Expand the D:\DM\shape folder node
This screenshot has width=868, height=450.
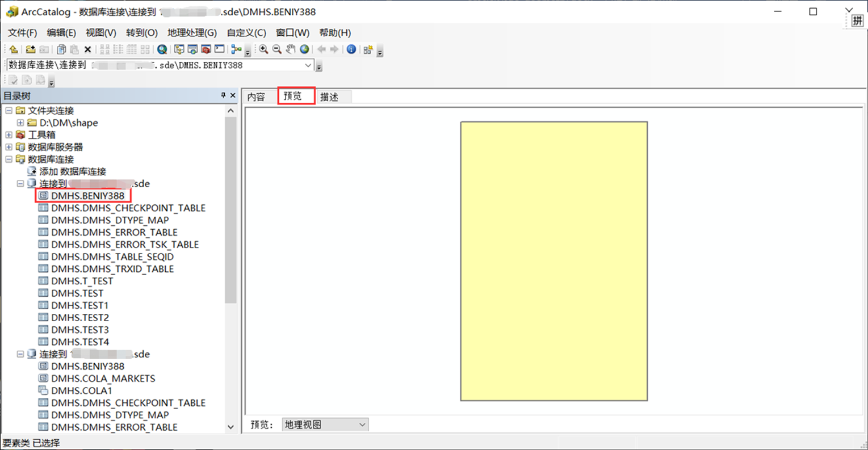pyautogui.click(x=20, y=123)
